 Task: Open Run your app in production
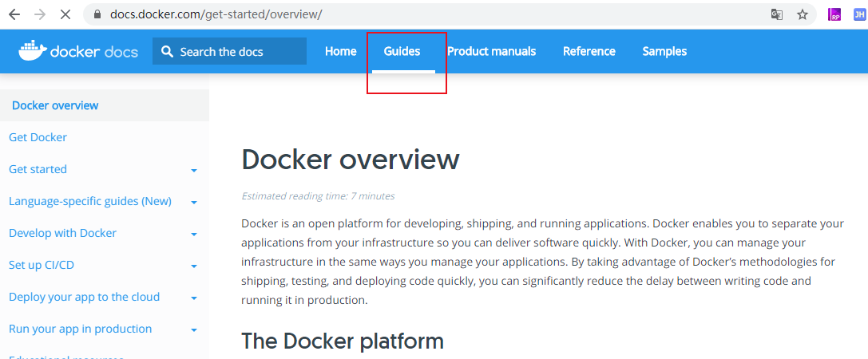pos(81,329)
